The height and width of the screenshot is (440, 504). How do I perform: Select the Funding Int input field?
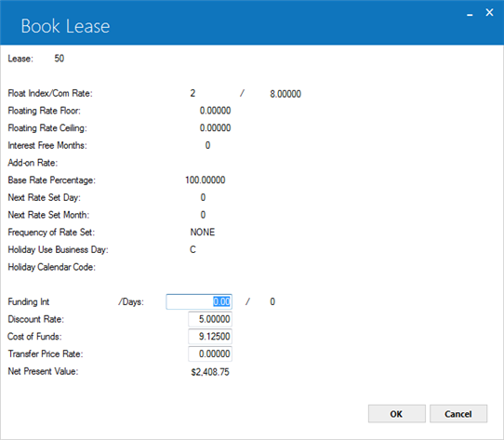point(199,301)
